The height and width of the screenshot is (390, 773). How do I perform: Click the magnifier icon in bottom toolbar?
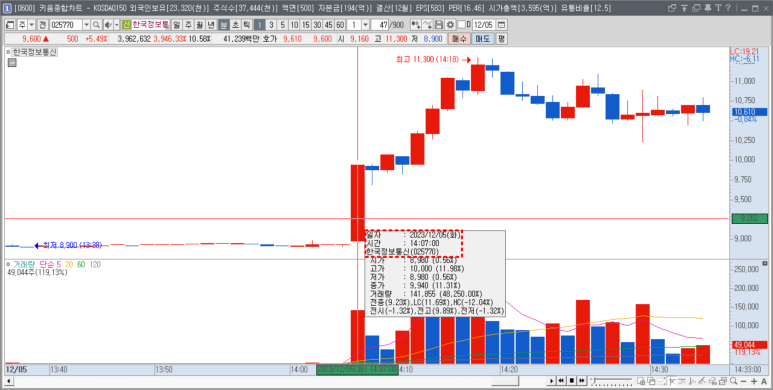point(734,381)
